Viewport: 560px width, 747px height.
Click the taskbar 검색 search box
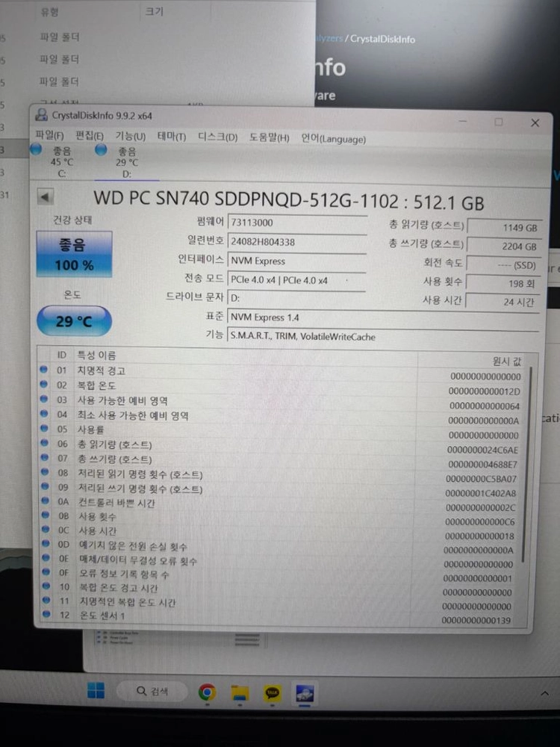pos(152,691)
